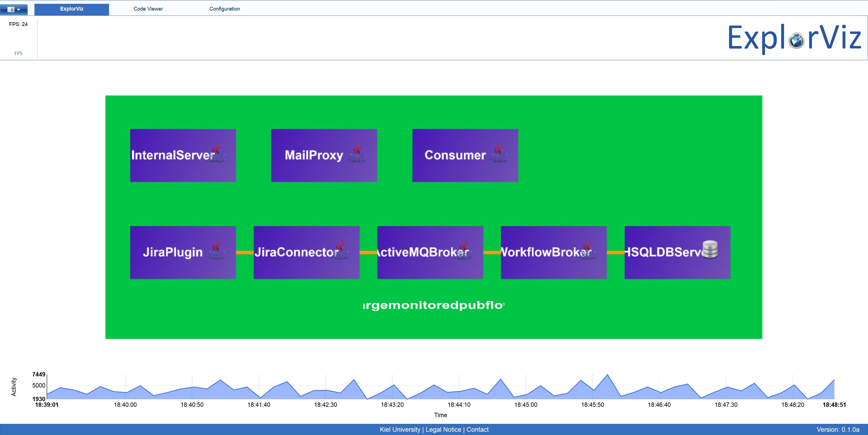868x435 pixels.
Task: Click the 7449 activity axis value
Action: click(x=39, y=374)
